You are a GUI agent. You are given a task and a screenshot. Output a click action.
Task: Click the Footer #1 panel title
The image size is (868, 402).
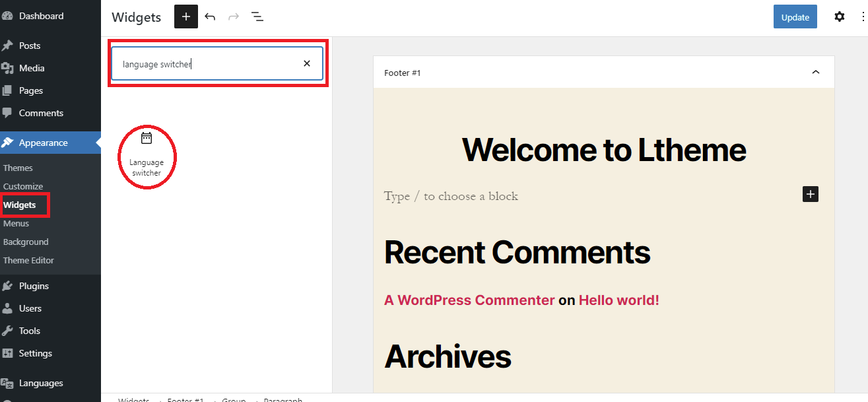[x=403, y=73]
